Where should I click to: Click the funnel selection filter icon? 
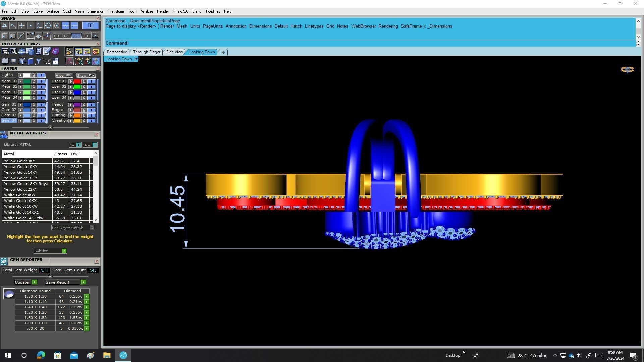coord(38,61)
